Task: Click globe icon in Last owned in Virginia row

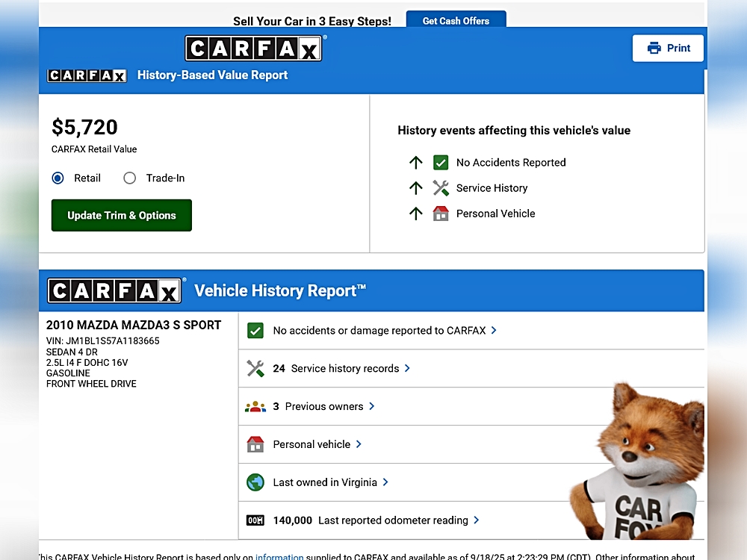Action: (x=255, y=482)
